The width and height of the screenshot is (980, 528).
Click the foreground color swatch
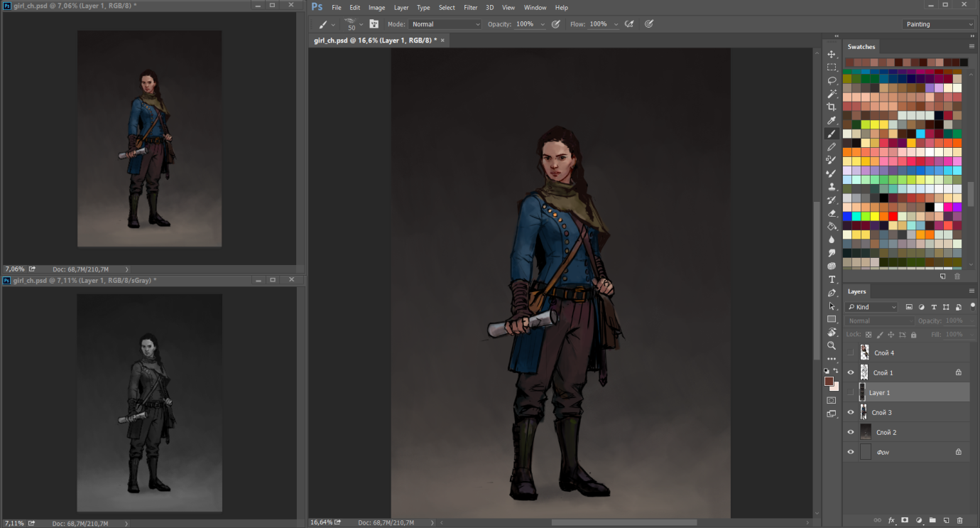coord(829,382)
